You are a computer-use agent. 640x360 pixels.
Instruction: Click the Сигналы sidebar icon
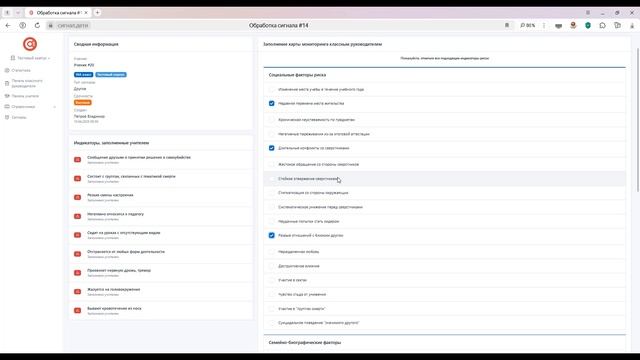click(x=7, y=117)
